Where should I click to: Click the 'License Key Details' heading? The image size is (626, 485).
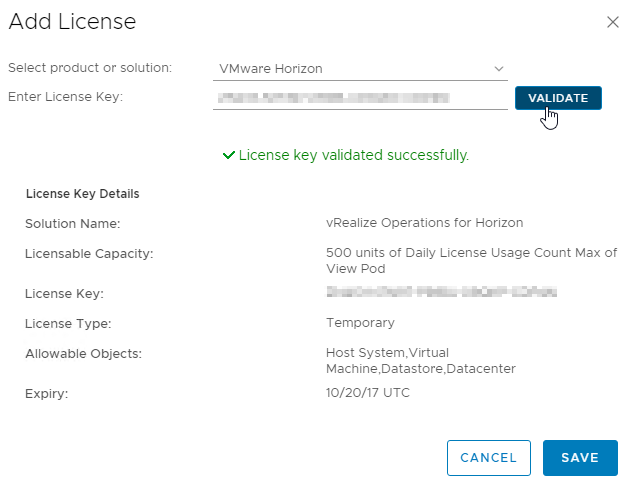[x=83, y=194]
